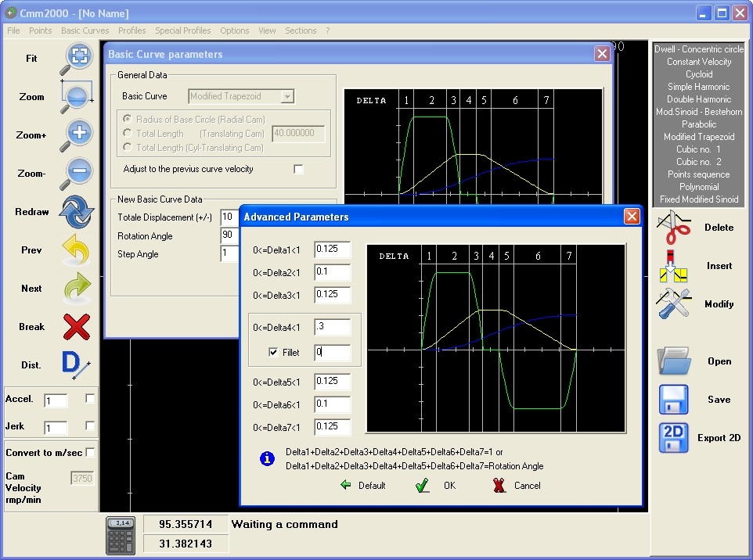The width and height of the screenshot is (753, 560).
Task: Choose Parabolic in the curve list
Action: click(699, 124)
